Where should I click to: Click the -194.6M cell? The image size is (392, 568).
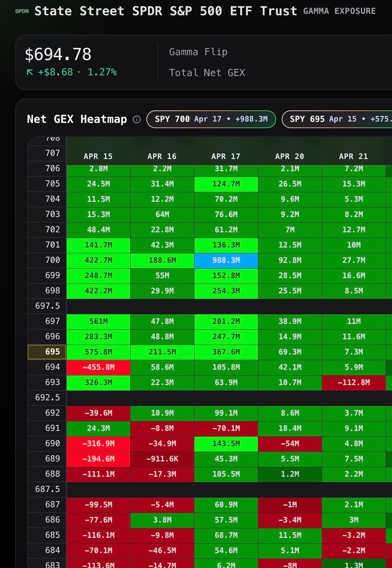tap(99, 459)
